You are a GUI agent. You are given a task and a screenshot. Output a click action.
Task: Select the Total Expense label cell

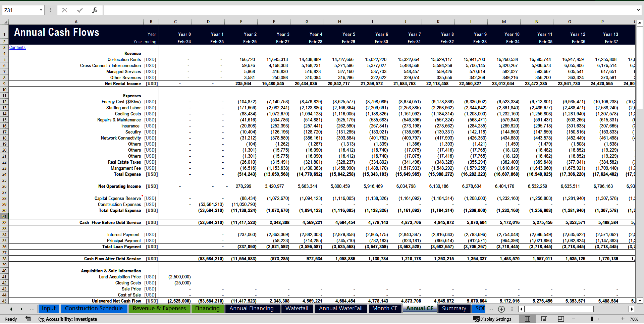[x=127, y=174]
